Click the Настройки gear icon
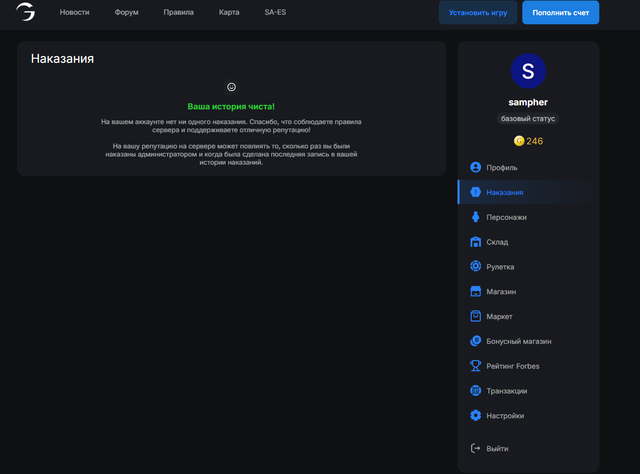This screenshot has width=640, height=474. [476, 415]
